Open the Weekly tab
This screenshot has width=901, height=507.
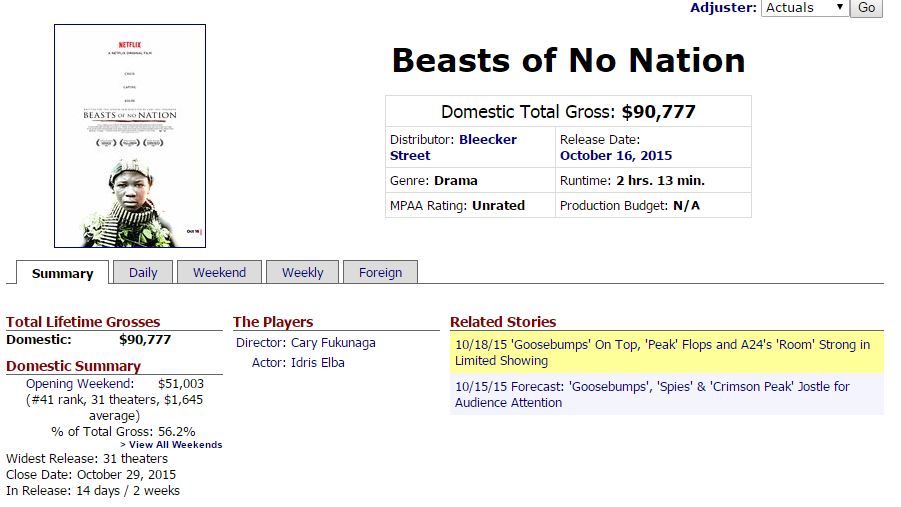tap(302, 272)
